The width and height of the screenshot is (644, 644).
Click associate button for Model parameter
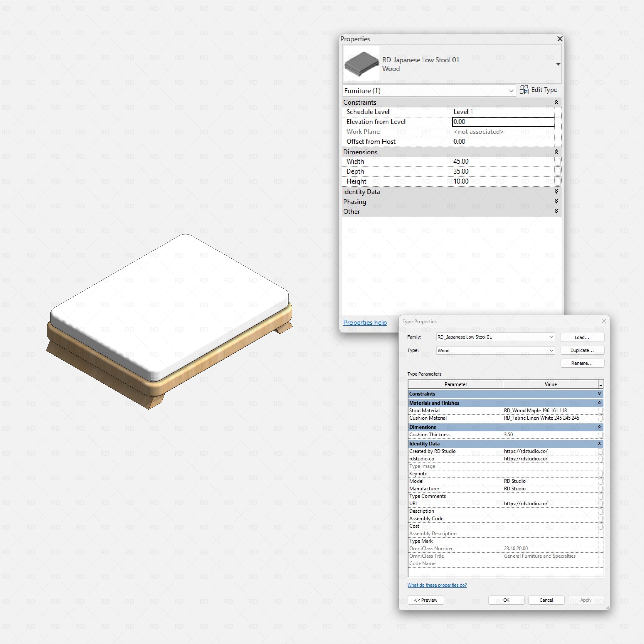tap(601, 481)
